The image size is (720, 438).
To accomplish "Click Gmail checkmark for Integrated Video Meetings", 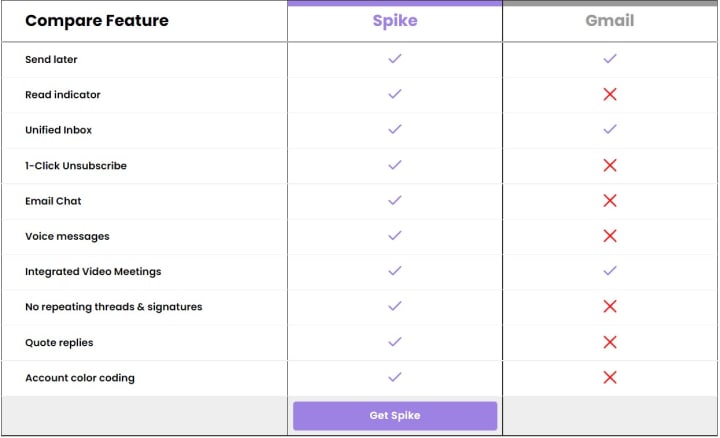I will (610, 271).
